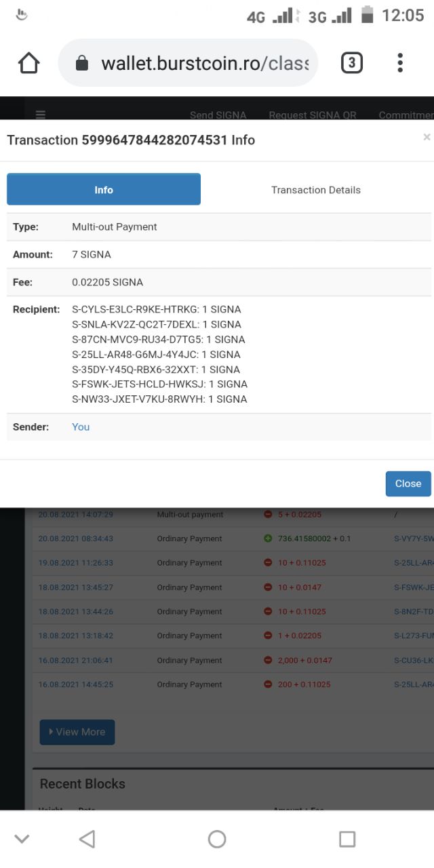Viewport: 434px width, 868px height.
Task: Click red minus icon beside 1 + 0.02205
Action: coord(268,636)
